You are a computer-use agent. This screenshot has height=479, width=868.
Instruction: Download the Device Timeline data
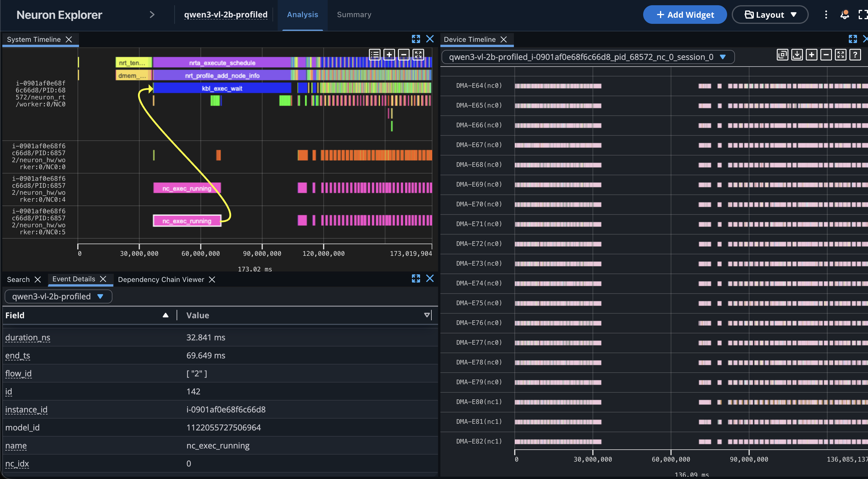click(797, 55)
